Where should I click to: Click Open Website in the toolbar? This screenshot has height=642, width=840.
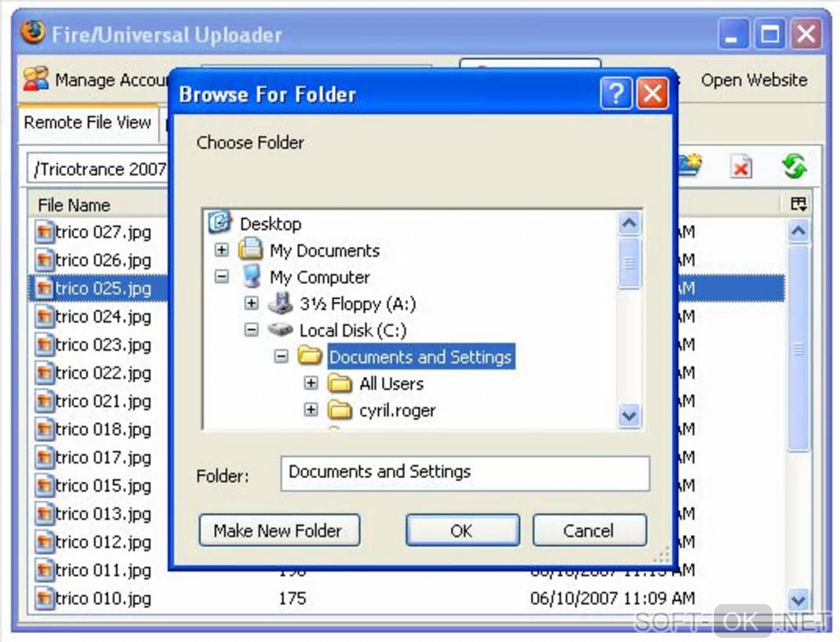(x=754, y=80)
